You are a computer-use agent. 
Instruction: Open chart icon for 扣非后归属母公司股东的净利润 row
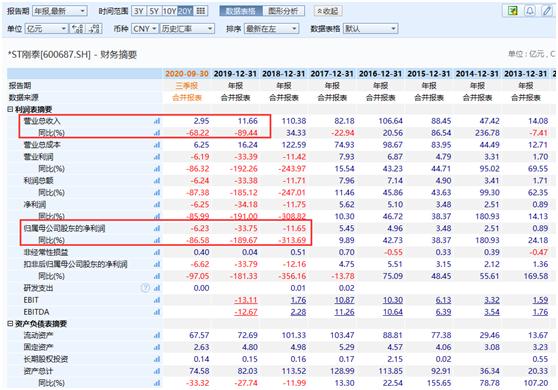(157, 264)
